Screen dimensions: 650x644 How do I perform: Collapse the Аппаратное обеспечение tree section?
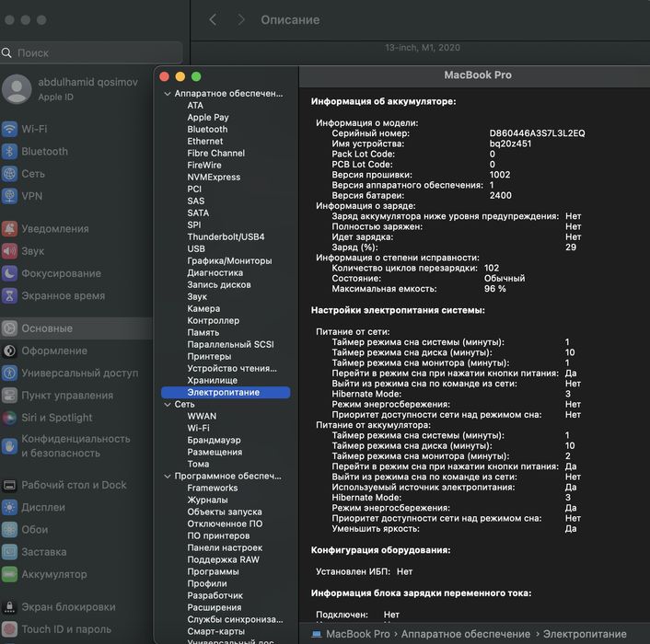(x=167, y=94)
